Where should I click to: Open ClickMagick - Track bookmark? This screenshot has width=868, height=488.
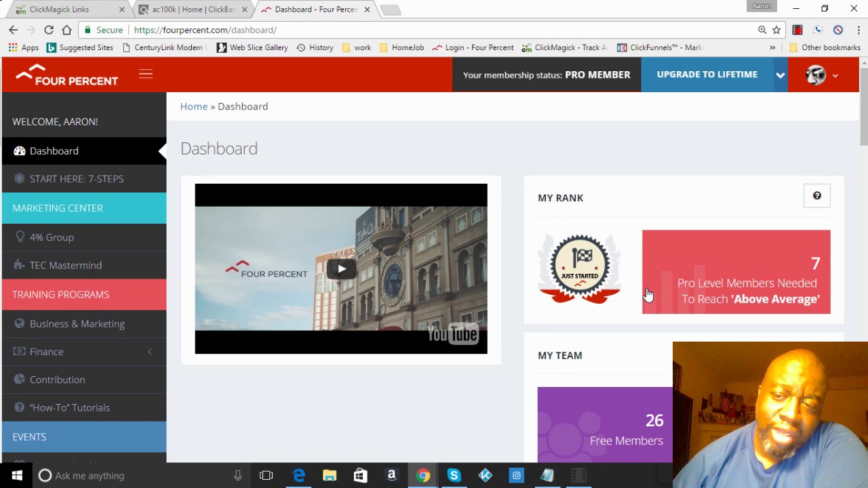click(x=565, y=47)
